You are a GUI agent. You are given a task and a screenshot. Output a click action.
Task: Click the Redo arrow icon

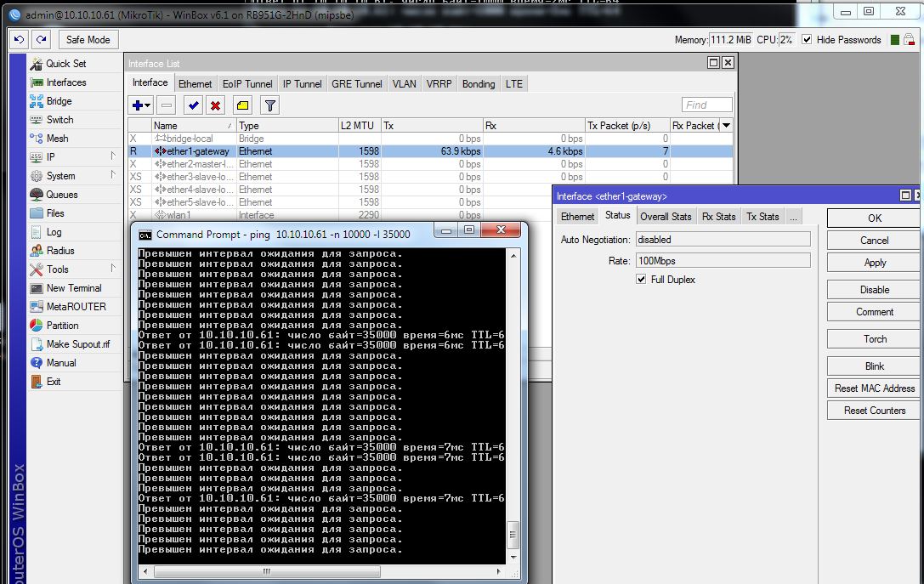tap(41, 40)
